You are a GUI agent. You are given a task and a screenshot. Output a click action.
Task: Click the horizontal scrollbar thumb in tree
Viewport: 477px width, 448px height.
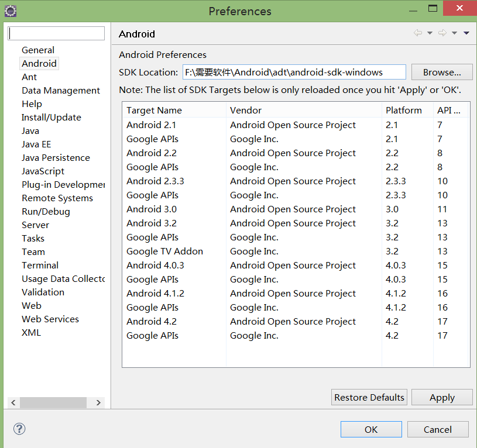click(x=53, y=403)
